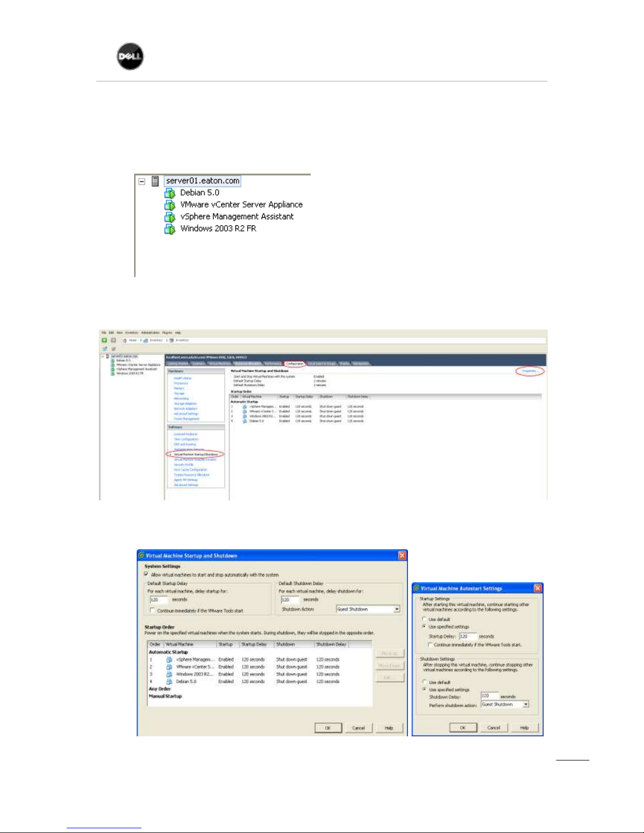Close the Virtual Machine Startup and Shutdown dialog

click(x=402, y=556)
